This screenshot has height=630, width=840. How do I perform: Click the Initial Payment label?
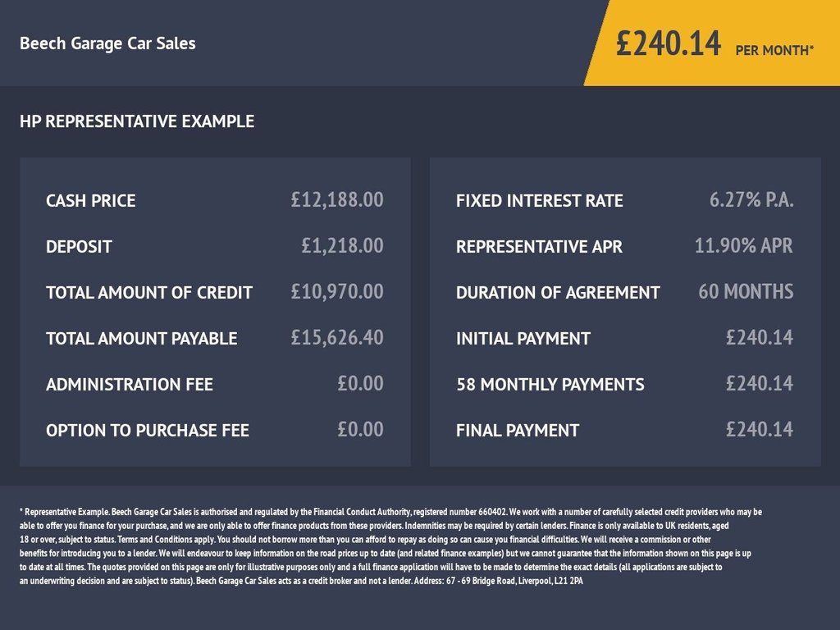523,338
